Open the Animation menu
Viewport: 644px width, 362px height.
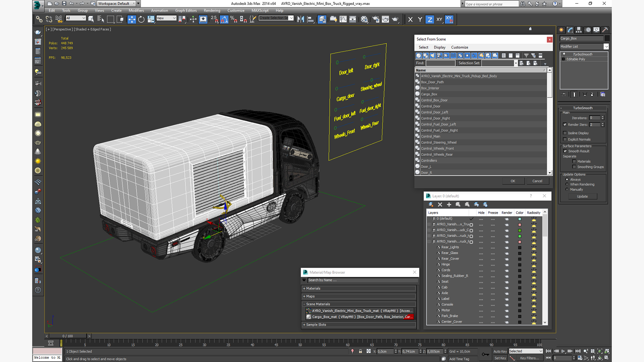click(159, 11)
